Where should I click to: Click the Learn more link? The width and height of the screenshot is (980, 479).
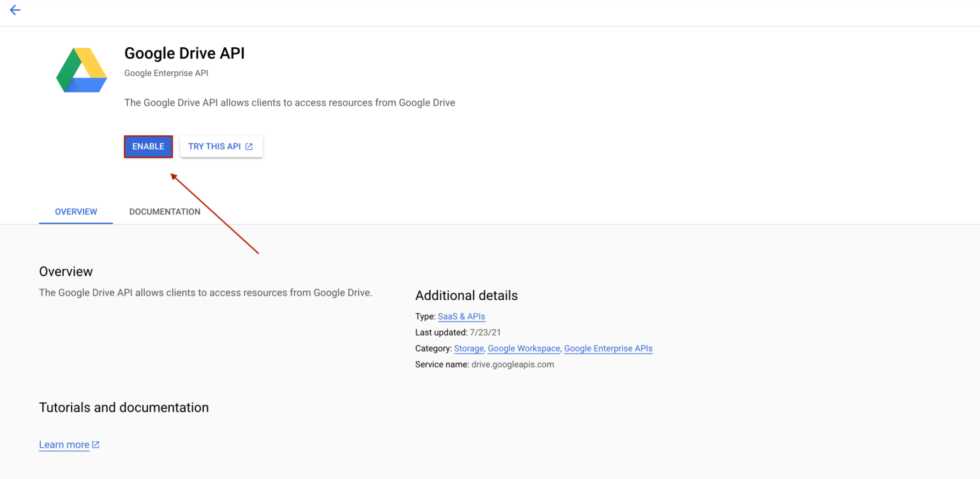(x=64, y=445)
